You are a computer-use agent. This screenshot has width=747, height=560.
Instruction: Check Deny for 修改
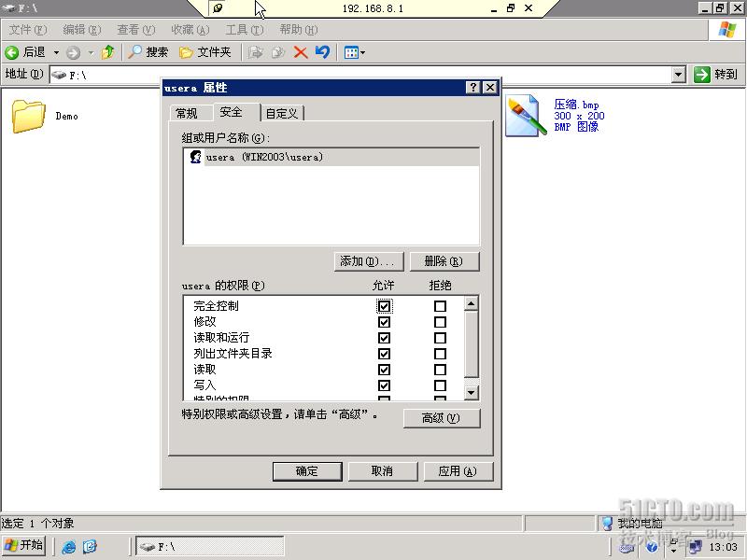[440, 322]
